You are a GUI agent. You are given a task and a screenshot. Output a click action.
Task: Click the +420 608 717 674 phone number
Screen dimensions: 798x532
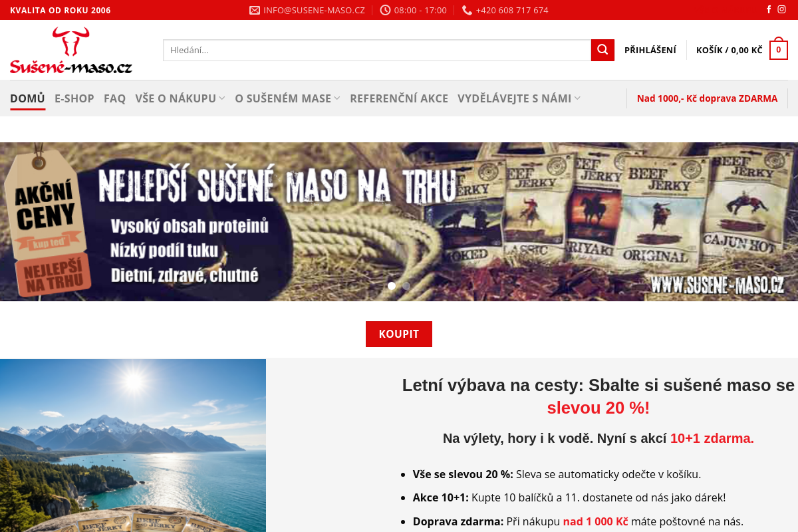[512, 10]
